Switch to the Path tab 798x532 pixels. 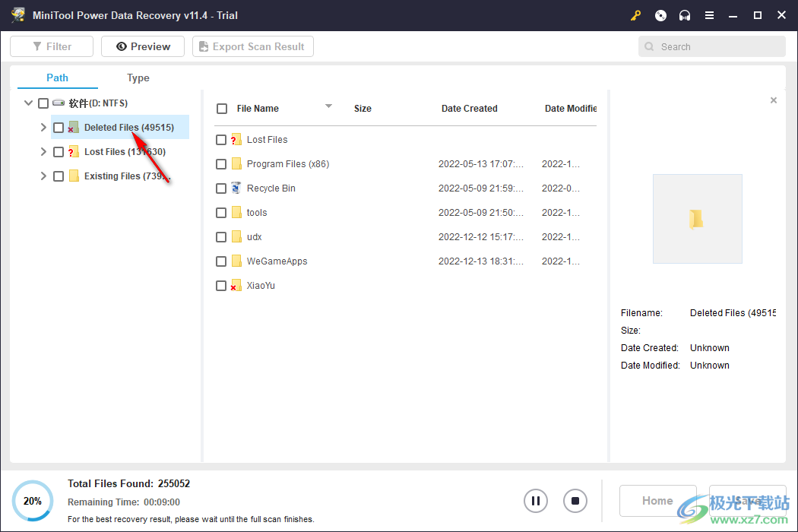[x=57, y=78]
